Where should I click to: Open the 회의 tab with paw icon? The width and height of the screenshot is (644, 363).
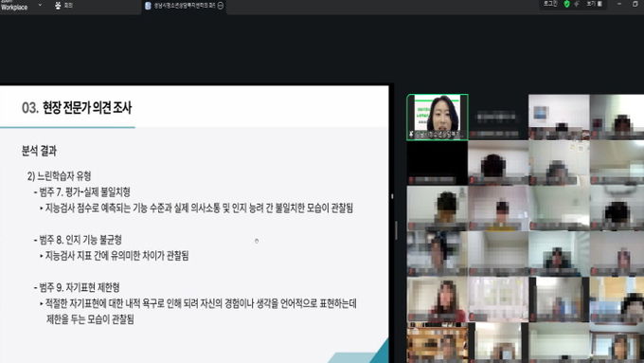point(63,6)
